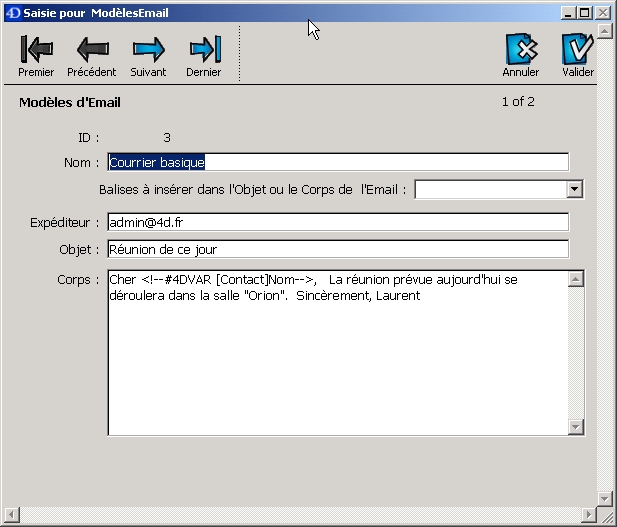Click inside the Corps message text area

337,360
